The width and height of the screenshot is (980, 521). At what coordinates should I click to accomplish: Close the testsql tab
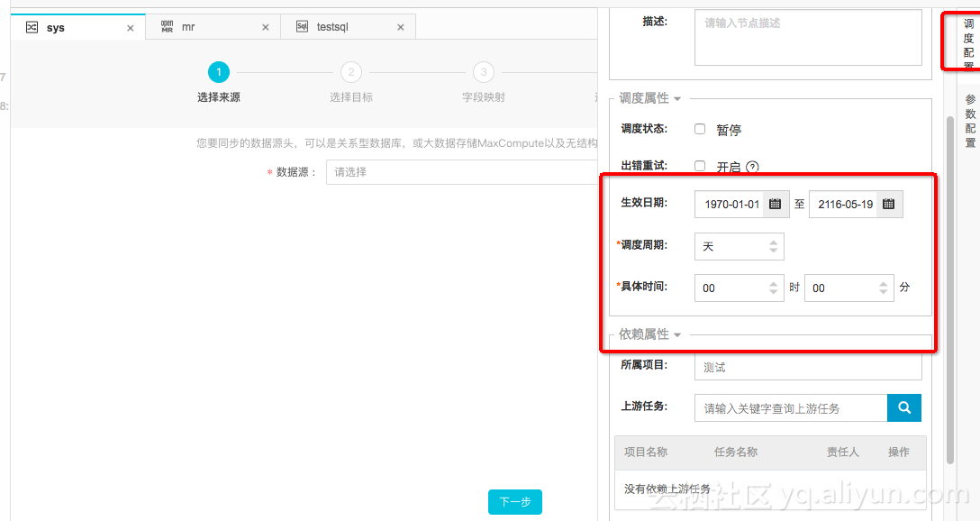coord(401,28)
